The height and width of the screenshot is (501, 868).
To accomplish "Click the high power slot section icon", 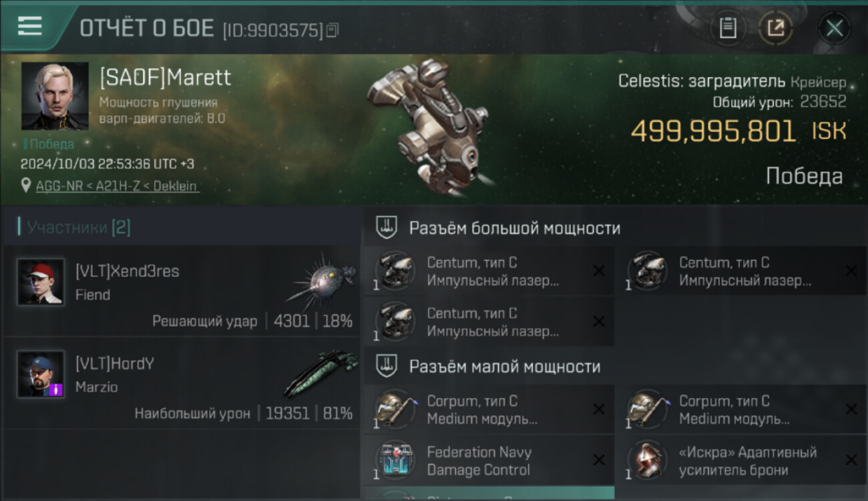I will click(x=385, y=228).
